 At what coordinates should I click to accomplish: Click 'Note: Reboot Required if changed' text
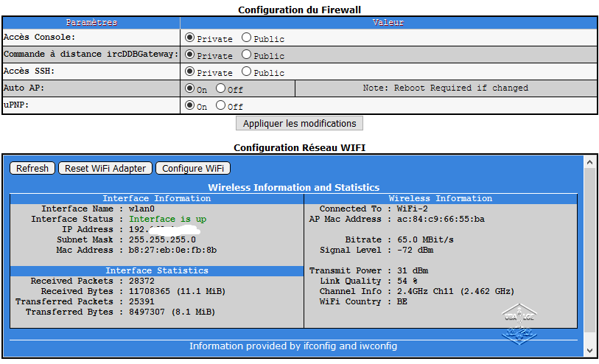tap(446, 88)
